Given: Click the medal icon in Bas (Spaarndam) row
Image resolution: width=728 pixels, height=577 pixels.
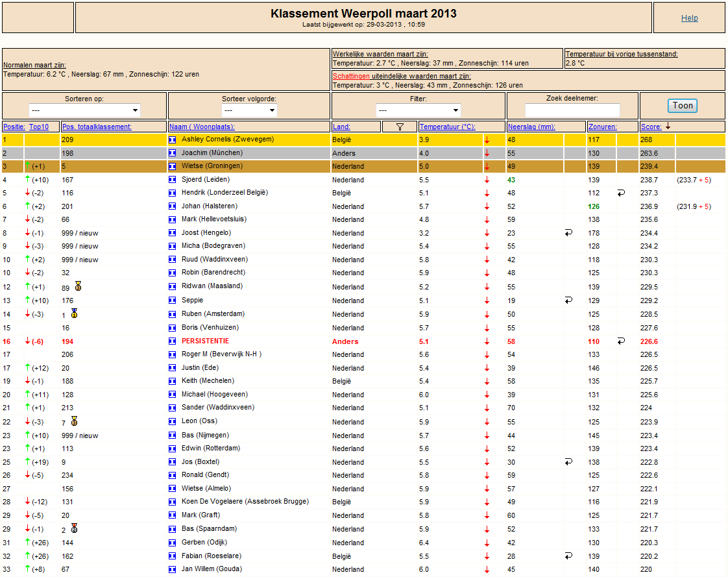Looking at the screenshot, I should tap(74, 528).
